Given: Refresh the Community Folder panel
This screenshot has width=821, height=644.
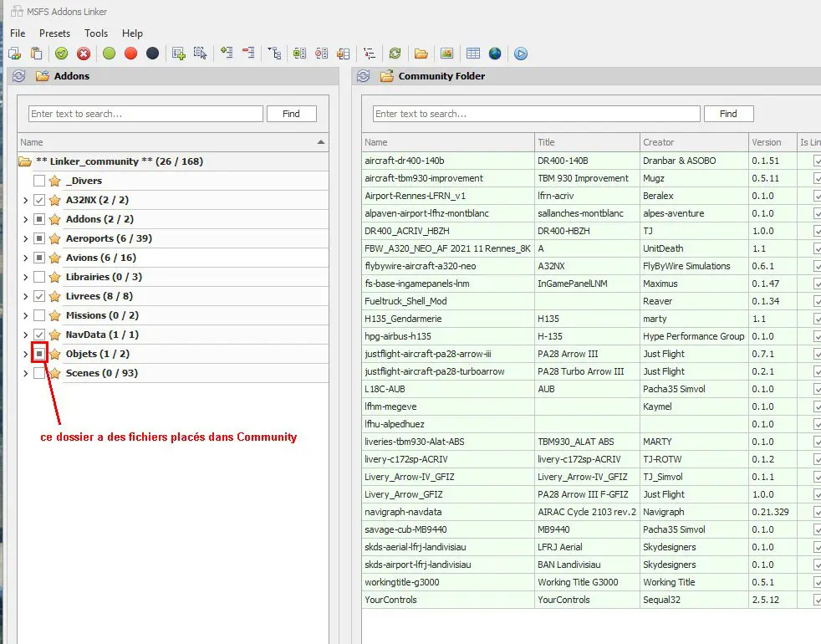Looking at the screenshot, I should pos(364,76).
